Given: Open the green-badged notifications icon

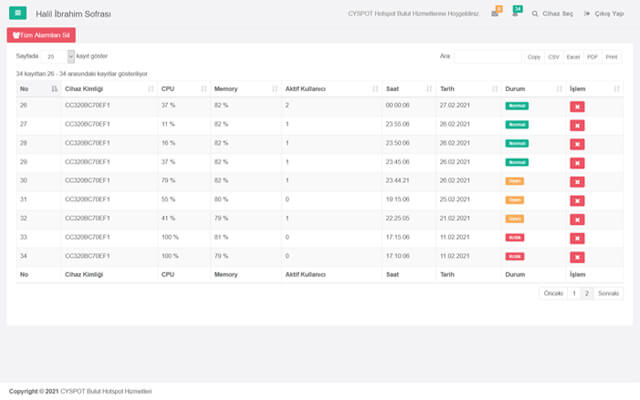Looking at the screenshot, I should (x=515, y=14).
